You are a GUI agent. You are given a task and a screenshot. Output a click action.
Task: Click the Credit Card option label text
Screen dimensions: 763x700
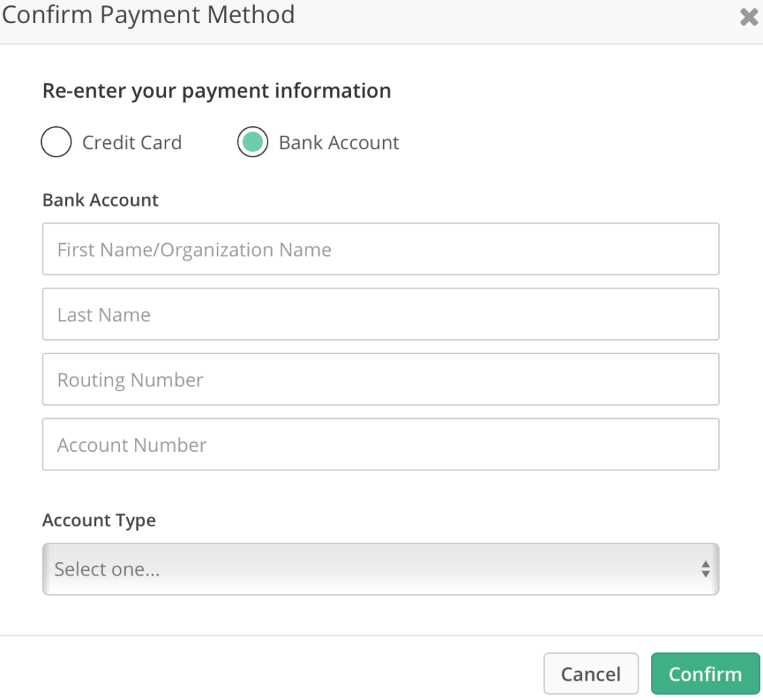pyautogui.click(x=132, y=142)
